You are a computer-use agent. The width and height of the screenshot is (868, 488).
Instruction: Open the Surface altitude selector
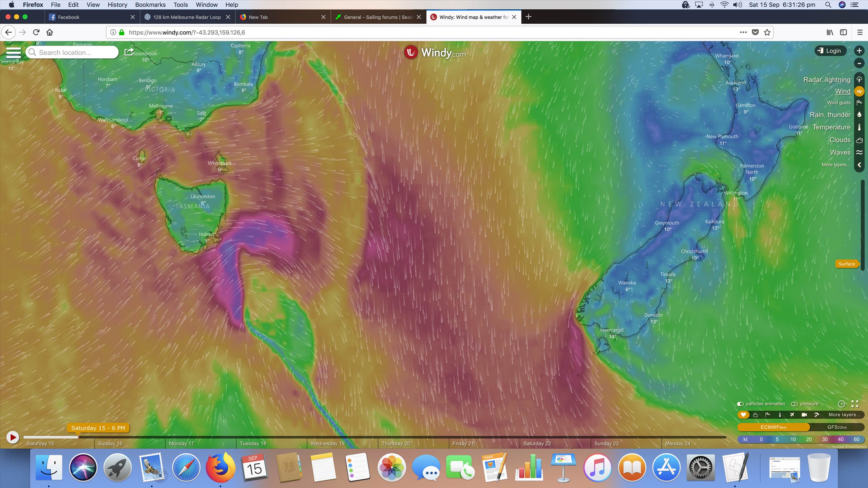pos(847,264)
